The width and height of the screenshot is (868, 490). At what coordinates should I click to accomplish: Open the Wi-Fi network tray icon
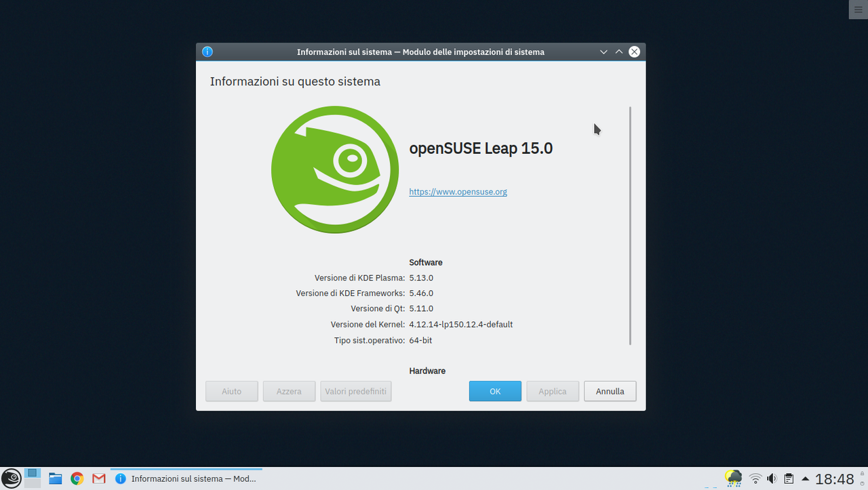click(755, 478)
